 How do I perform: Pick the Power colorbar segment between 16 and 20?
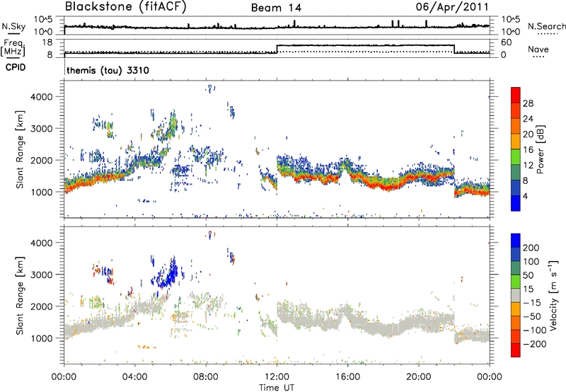(x=516, y=142)
